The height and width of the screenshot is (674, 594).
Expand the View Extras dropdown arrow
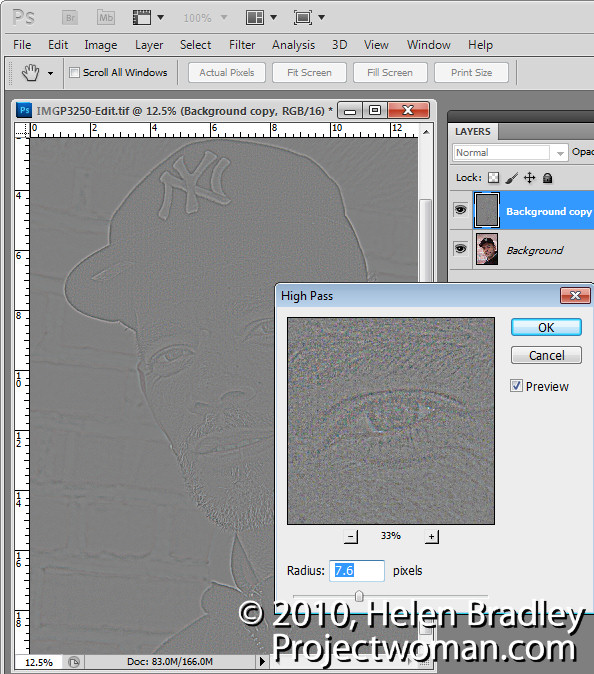coord(160,18)
